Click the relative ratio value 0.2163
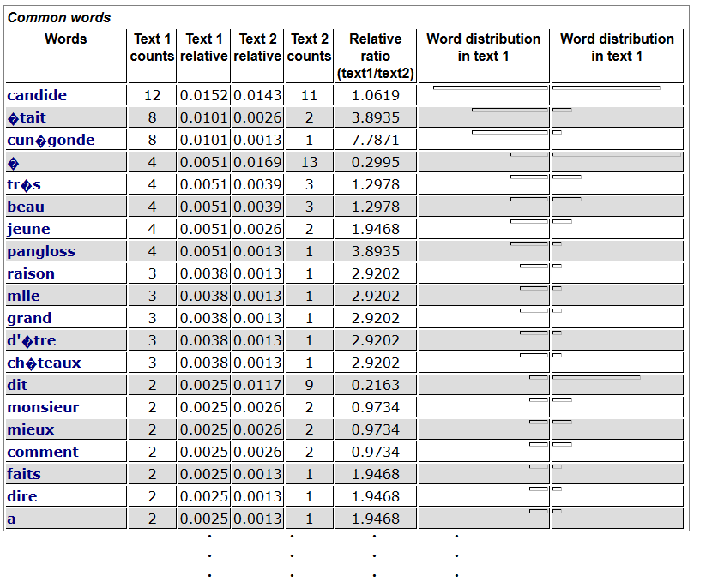Viewport: 706px width, 588px height. (376, 385)
